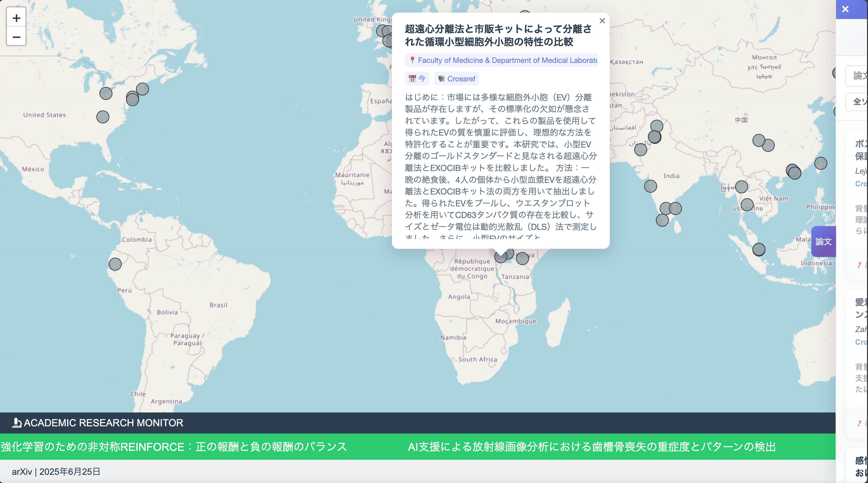
Task: Click the map zoom out minus button
Action: [x=16, y=37]
